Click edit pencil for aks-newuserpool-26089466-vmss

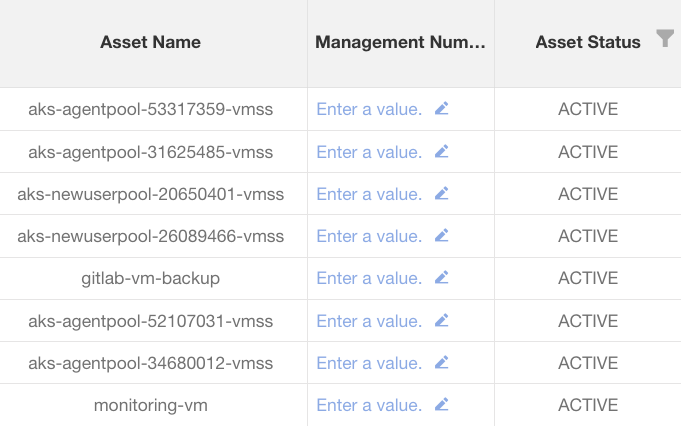pos(442,236)
